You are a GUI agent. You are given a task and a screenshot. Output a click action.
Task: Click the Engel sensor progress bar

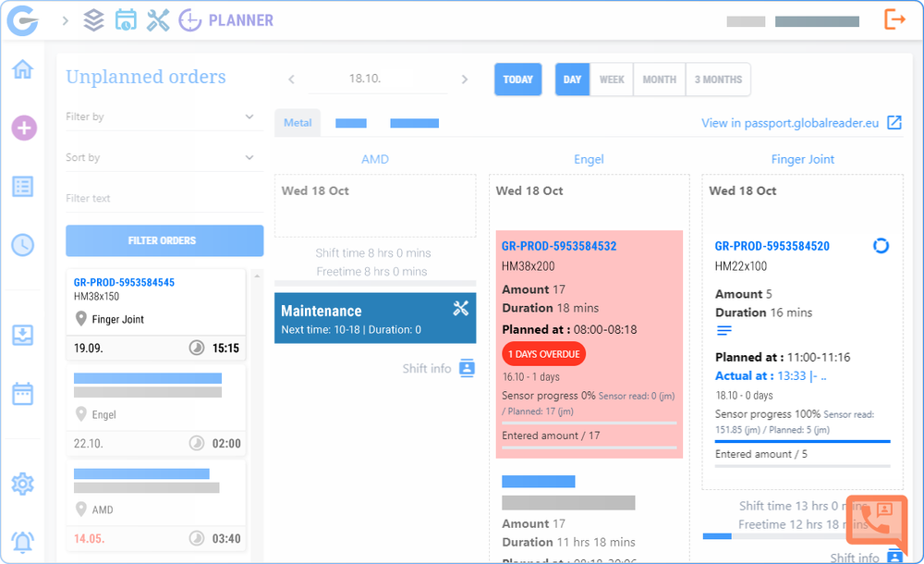(x=590, y=423)
